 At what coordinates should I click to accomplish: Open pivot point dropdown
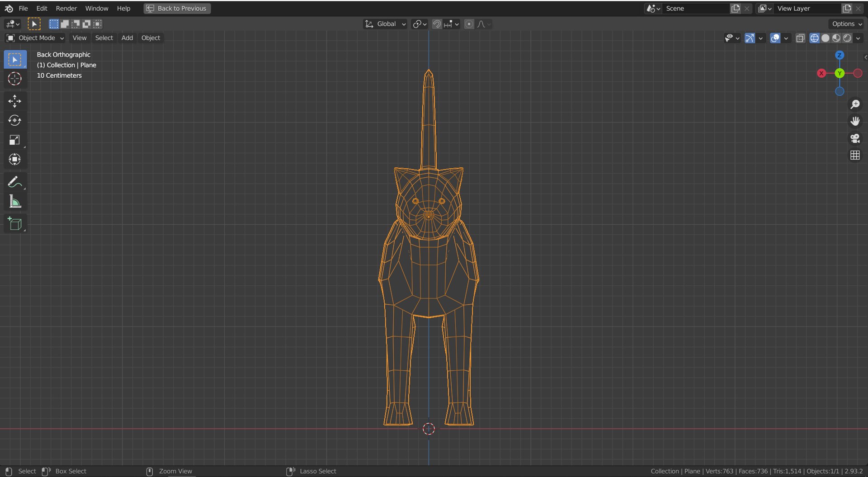click(420, 24)
